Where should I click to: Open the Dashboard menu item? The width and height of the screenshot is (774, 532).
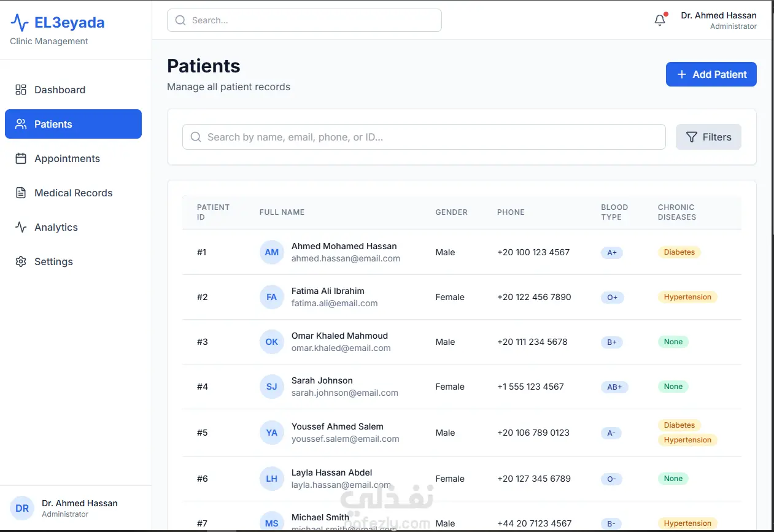click(x=73, y=90)
